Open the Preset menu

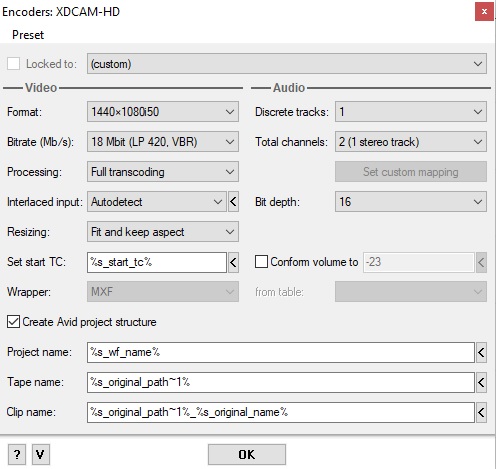click(28, 35)
